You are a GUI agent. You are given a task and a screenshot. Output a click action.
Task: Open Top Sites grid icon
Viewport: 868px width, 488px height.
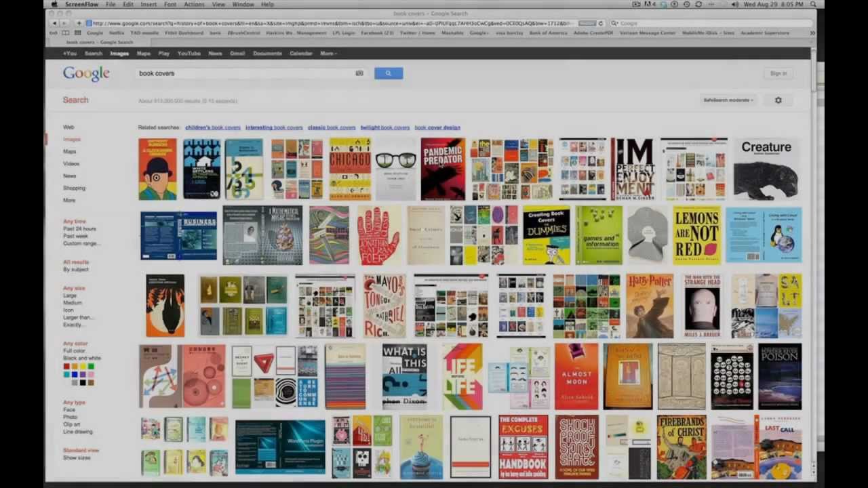(x=77, y=33)
